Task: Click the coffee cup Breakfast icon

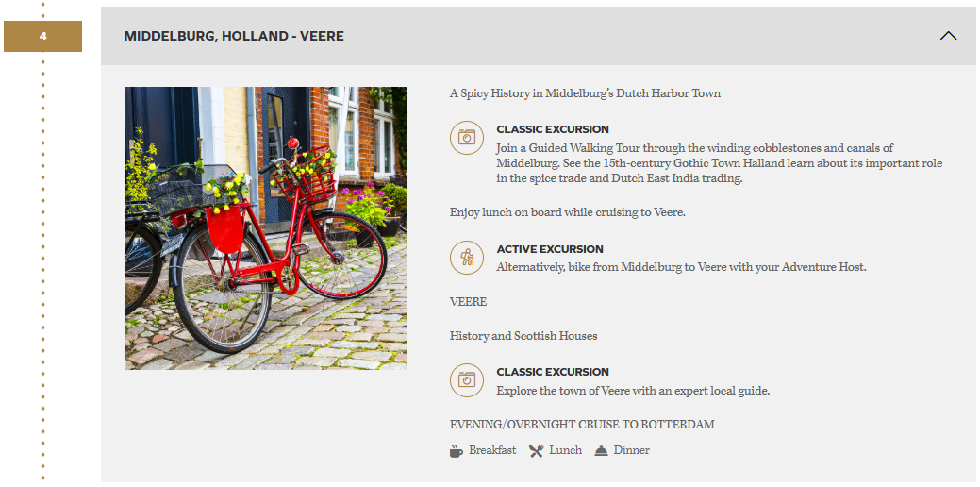Action: [457, 451]
